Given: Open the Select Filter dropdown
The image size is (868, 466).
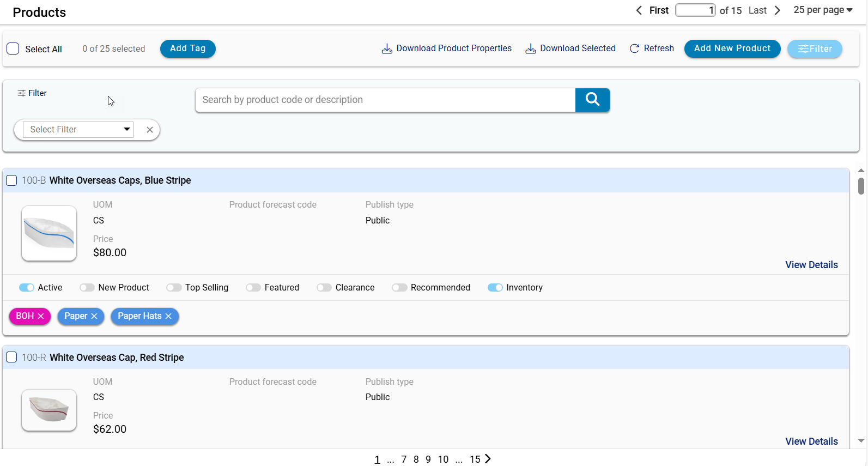Looking at the screenshot, I should 78,130.
